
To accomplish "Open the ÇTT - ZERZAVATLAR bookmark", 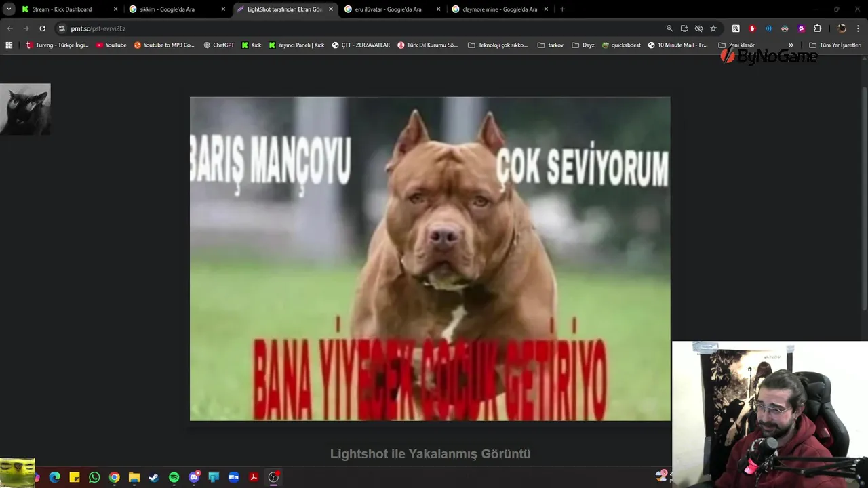I will (x=361, y=45).
